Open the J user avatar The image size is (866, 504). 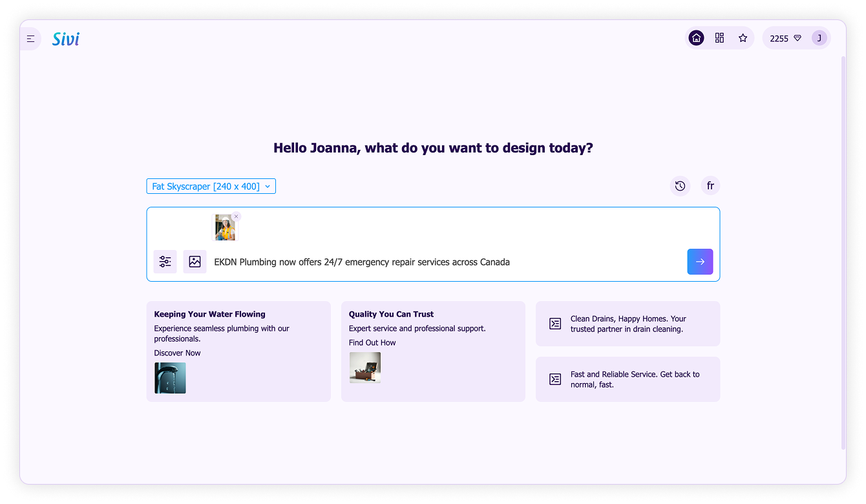coord(819,38)
